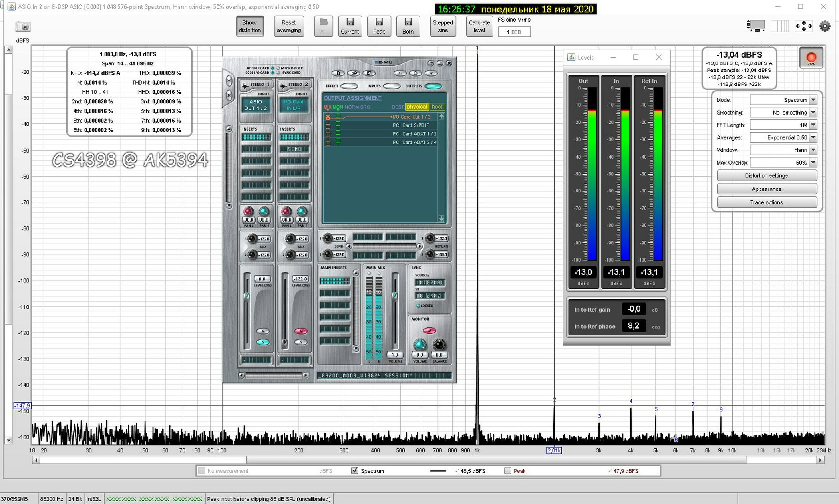This screenshot has width=839, height=504.
Task: Toggle the OUTPUTS view button
Action: pos(433,86)
